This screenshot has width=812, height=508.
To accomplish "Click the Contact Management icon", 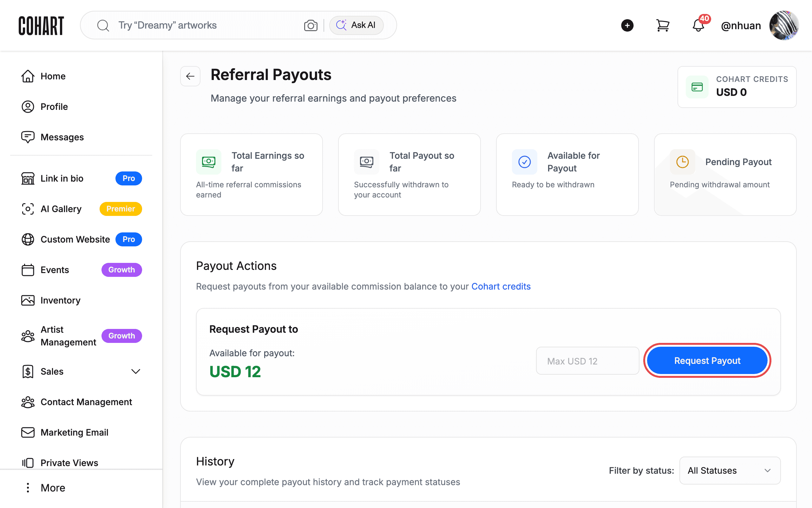I will [28, 402].
